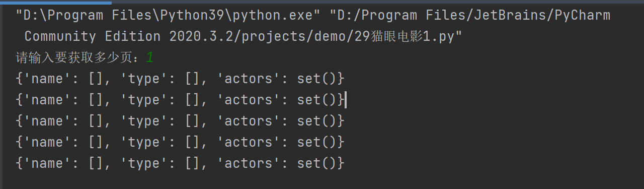This screenshot has height=189, width=644.
Task: Click 'type' key in the last output line
Action: pyautogui.click(x=145, y=163)
